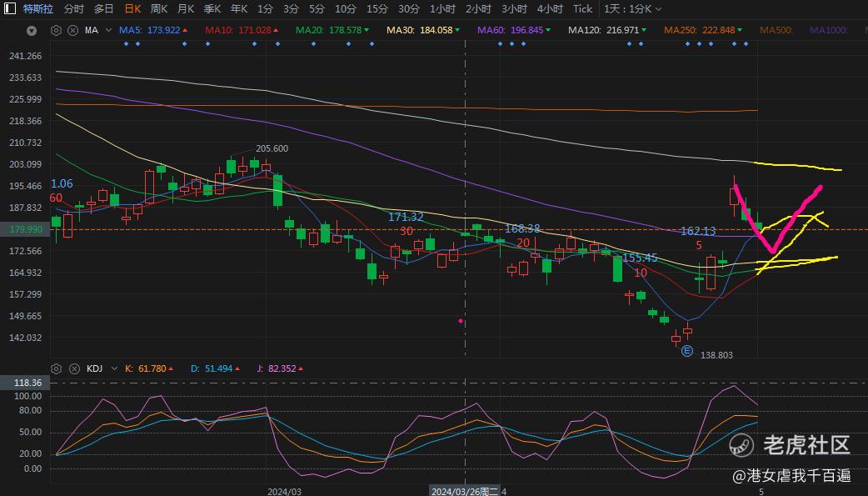Click the 179.990 current price tag
This screenshot has width=868, height=496.
coord(26,229)
